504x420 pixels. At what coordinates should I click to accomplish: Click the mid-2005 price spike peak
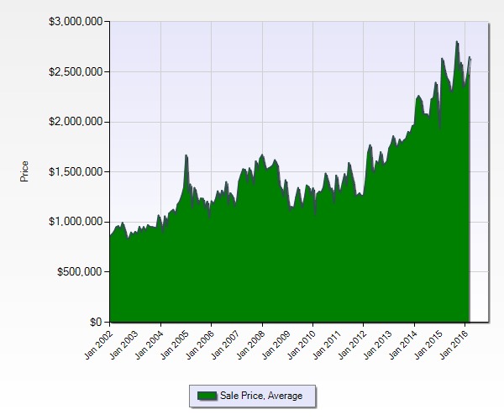click(x=186, y=155)
